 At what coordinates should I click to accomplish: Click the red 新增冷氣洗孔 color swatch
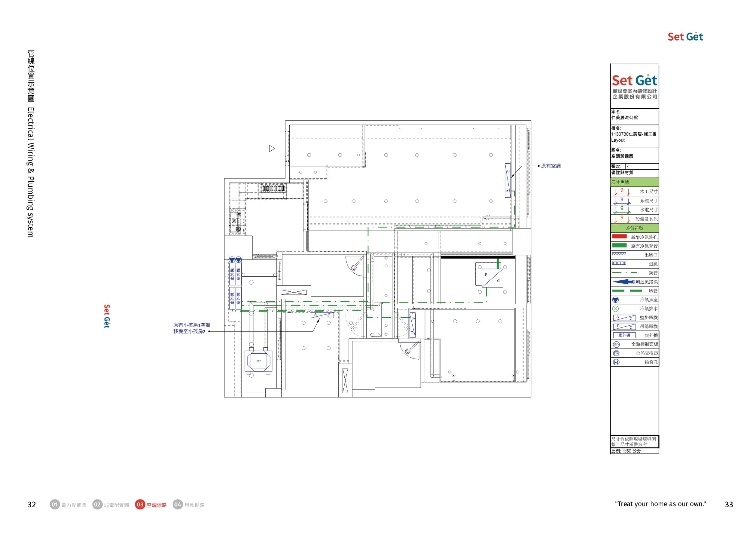click(x=619, y=237)
